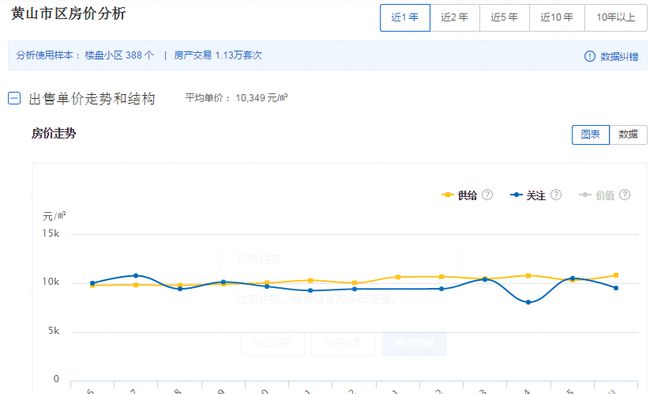Screen dimensions: 650x394
Task: Show chart view with 图表 button
Action: (x=590, y=134)
